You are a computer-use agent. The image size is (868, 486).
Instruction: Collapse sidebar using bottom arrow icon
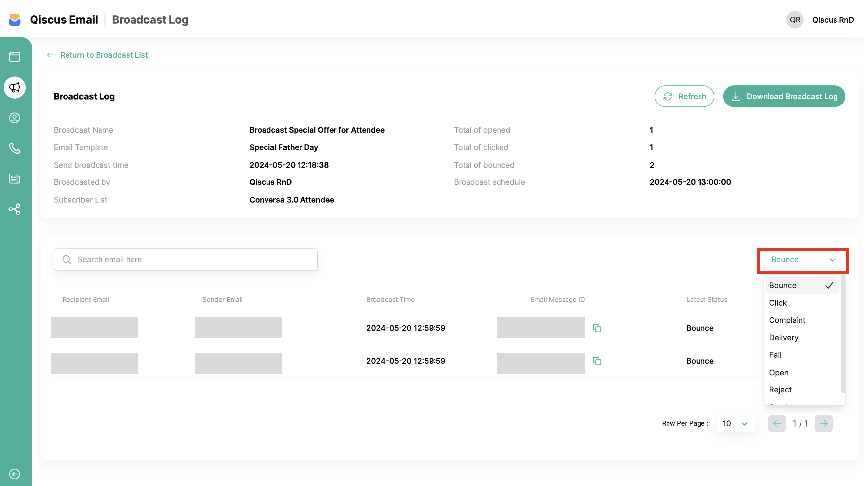click(15, 474)
